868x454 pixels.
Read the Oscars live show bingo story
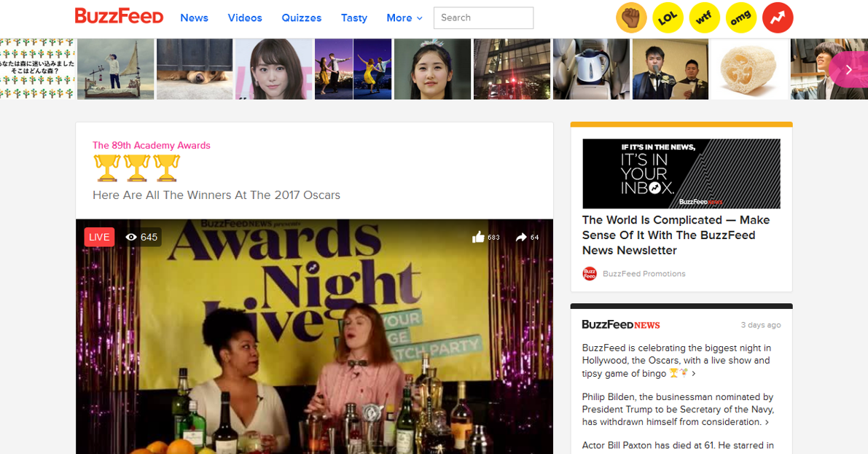676,361
